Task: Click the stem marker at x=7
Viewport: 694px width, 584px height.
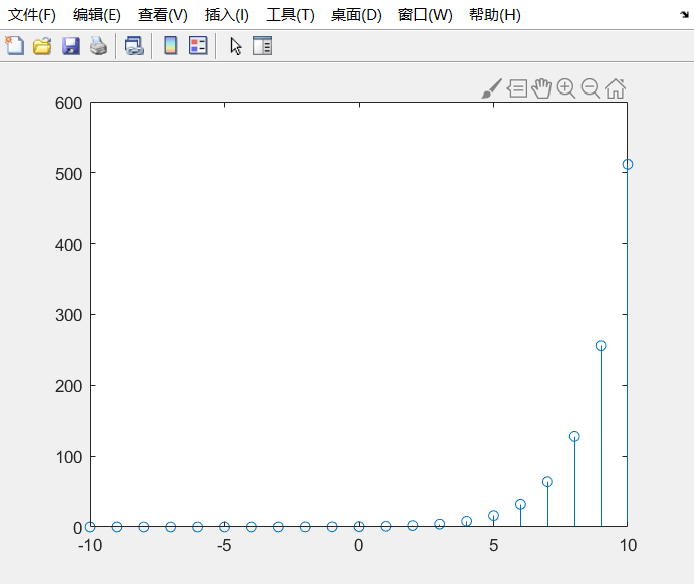Action: click(547, 482)
